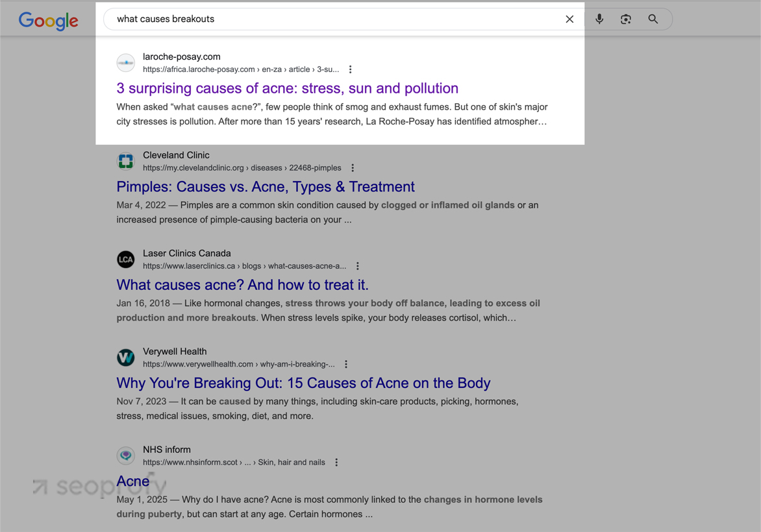Click 'laroche-posay.com' site name
The image size is (761, 532).
(x=182, y=56)
